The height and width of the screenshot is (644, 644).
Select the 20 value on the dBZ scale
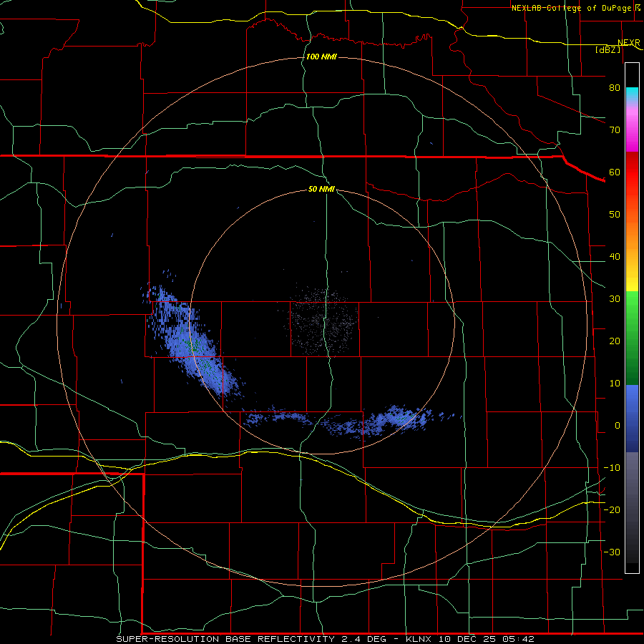pos(615,342)
